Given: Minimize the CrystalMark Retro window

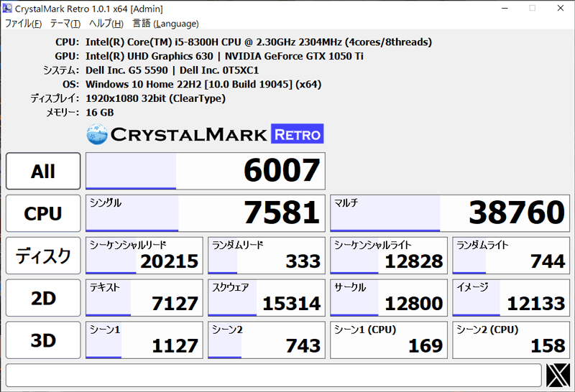Looking at the screenshot, I should tap(505, 8).
